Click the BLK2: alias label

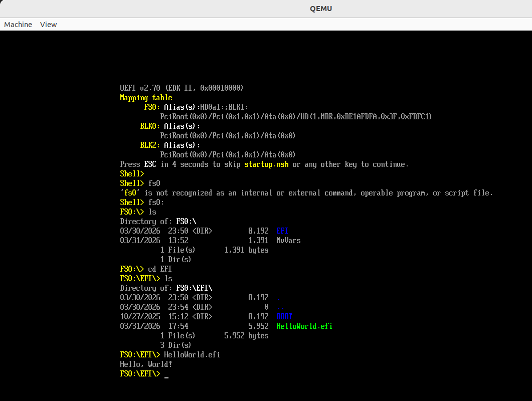pos(149,145)
